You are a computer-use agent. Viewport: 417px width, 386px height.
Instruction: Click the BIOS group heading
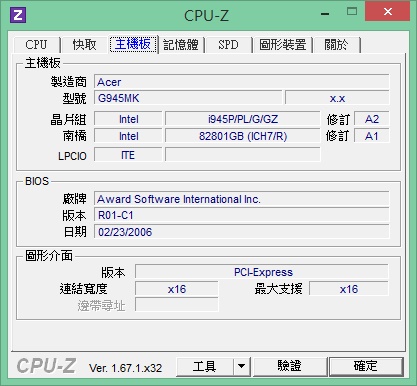tap(37, 181)
